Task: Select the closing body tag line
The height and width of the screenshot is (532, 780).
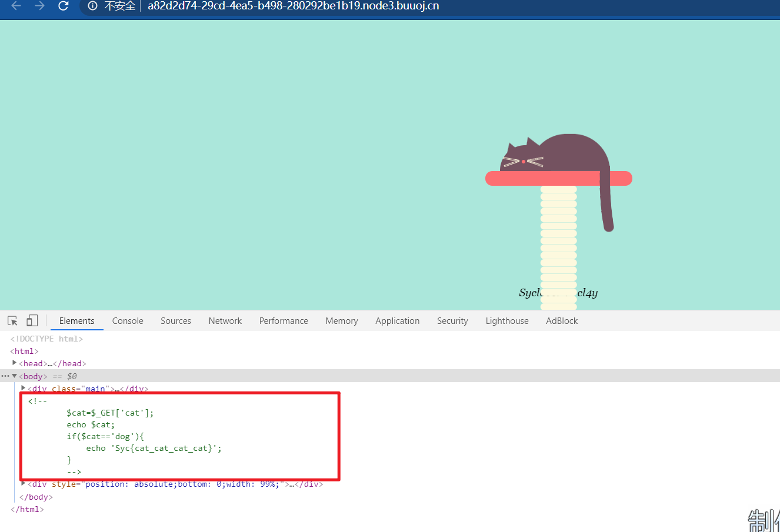Action: (x=36, y=497)
